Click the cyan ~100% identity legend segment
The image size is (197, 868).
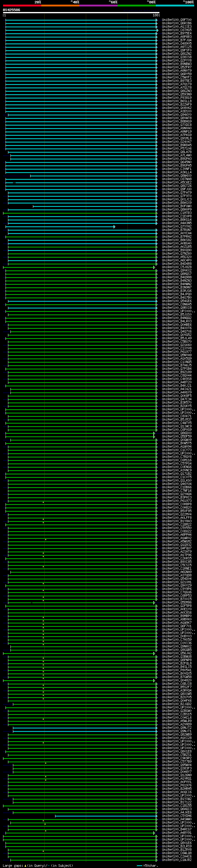pos(175,6)
